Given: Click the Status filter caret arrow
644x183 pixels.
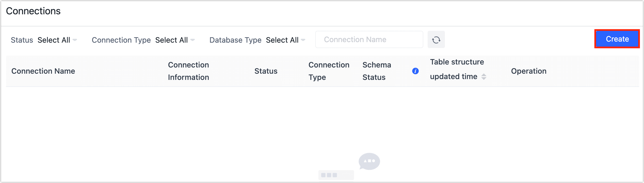Looking at the screenshot, I should pos(75,40).
